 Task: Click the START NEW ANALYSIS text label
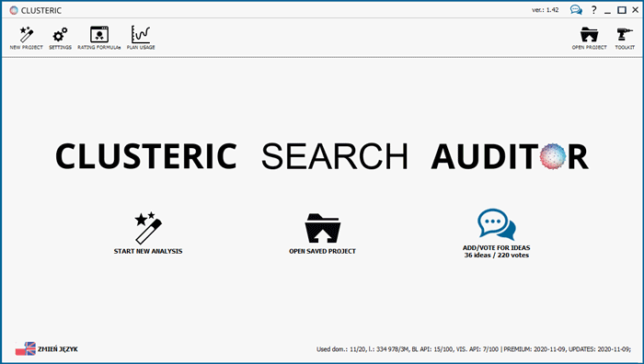[148, 251]
